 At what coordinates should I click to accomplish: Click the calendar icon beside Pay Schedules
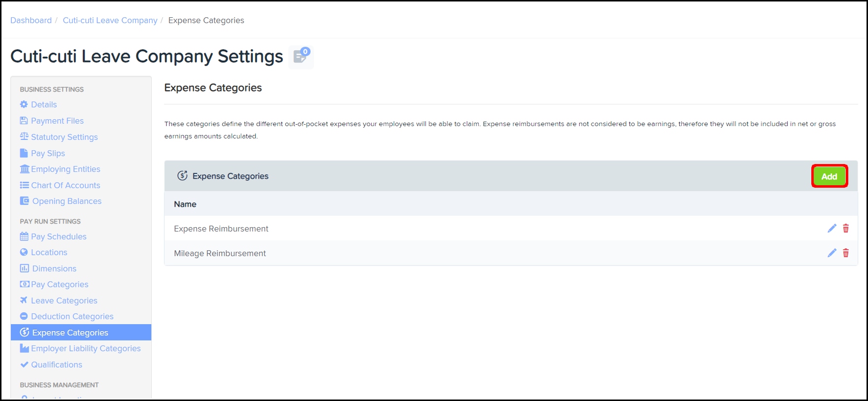click(24, 236)
